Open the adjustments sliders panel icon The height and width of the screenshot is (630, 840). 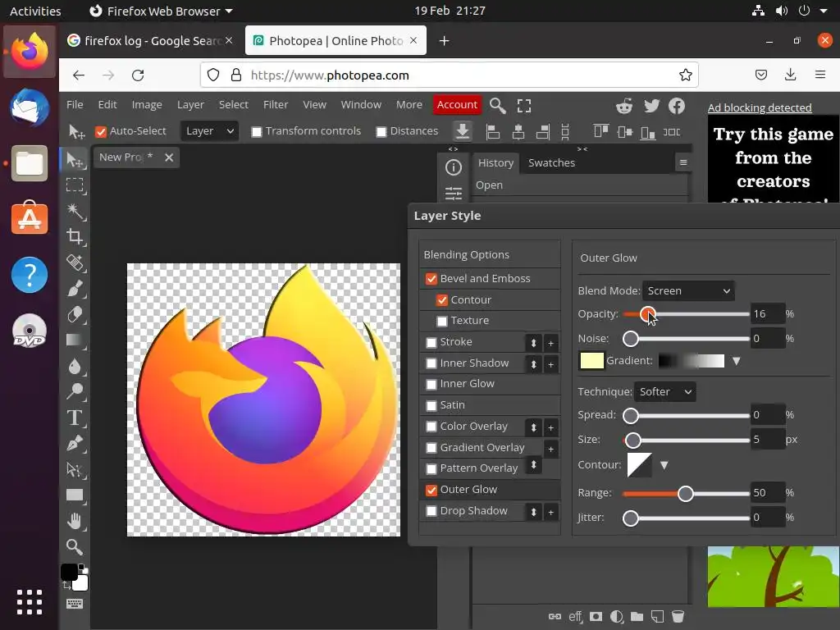coord(453,193)
